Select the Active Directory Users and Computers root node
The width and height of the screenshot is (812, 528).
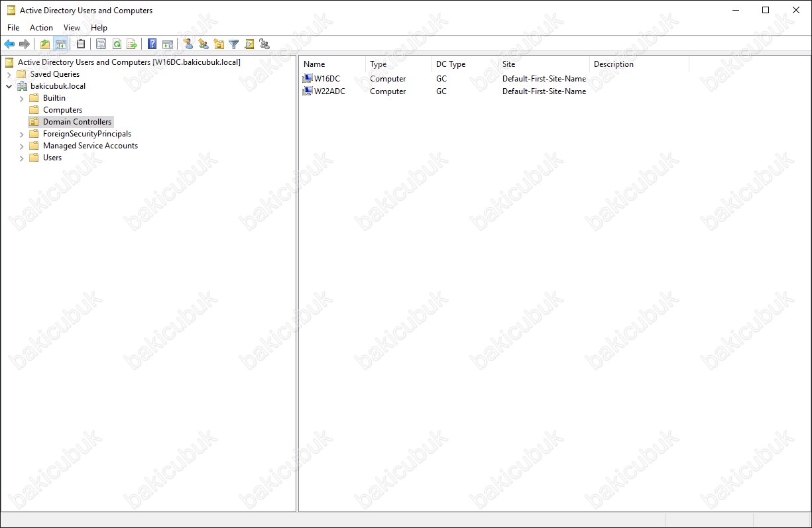129,62
